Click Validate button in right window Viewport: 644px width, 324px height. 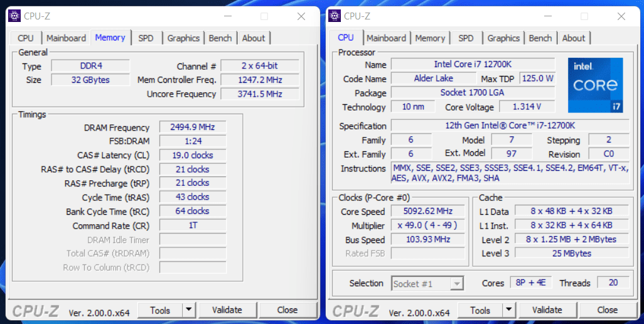547,310
